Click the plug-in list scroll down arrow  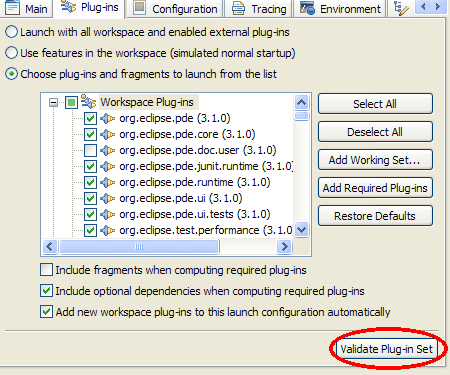302,230
